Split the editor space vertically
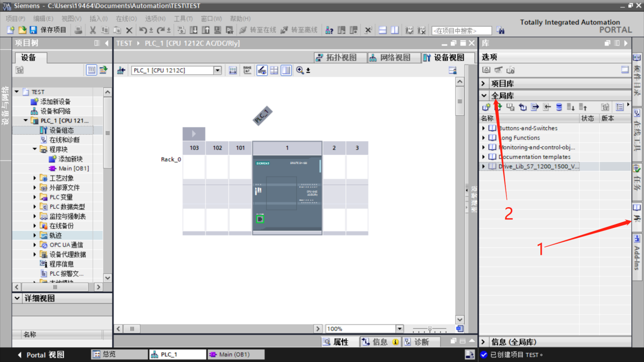This screenshot has height=362, width=644. tap(395, 30)
